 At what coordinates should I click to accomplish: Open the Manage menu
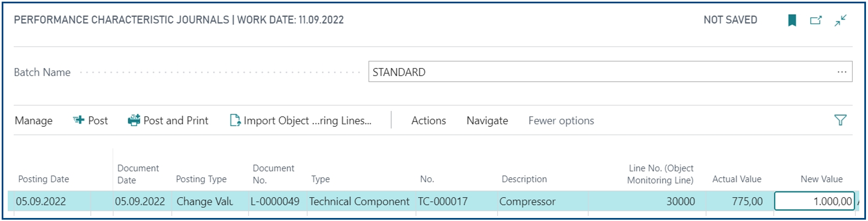34,120
